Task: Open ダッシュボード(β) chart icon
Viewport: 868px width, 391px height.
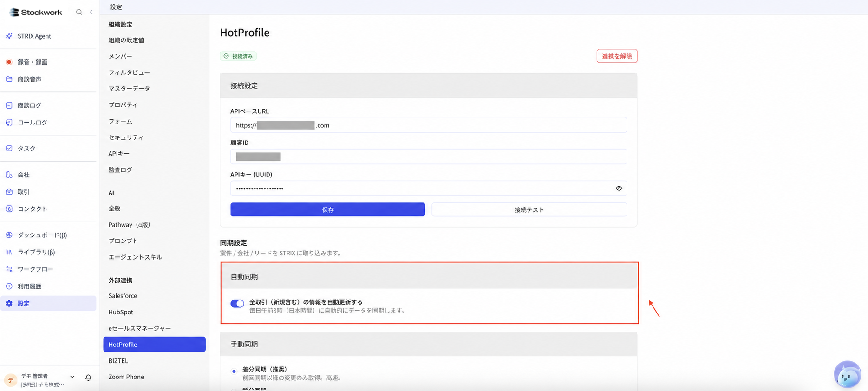Action: click(x=9, y=235)
